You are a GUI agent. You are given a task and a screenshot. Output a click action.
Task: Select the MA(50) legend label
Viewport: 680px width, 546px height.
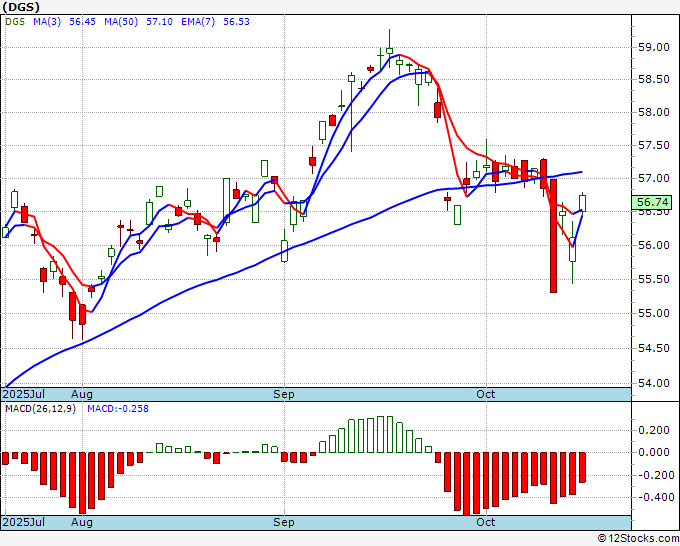(x=121, y=22)
